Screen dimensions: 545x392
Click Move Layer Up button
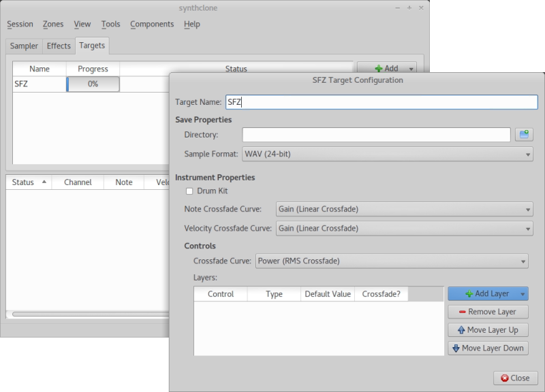coord(488,330)
